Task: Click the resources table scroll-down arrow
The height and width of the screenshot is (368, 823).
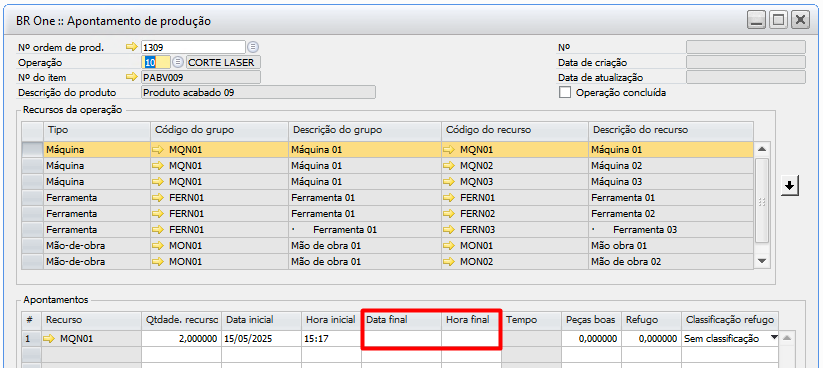Action: (x=762, y=261)
